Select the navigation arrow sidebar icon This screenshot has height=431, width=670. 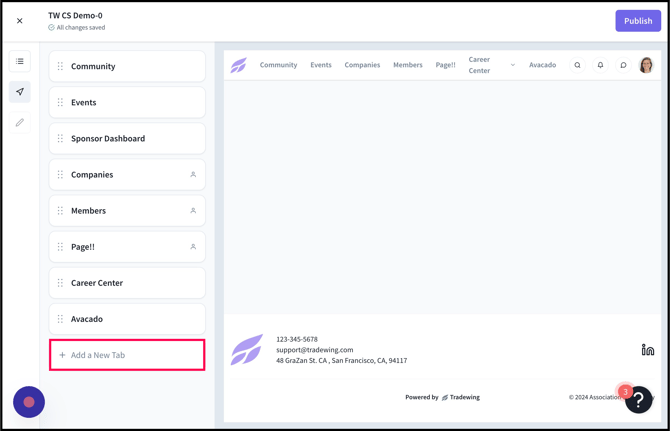[20, 92]
